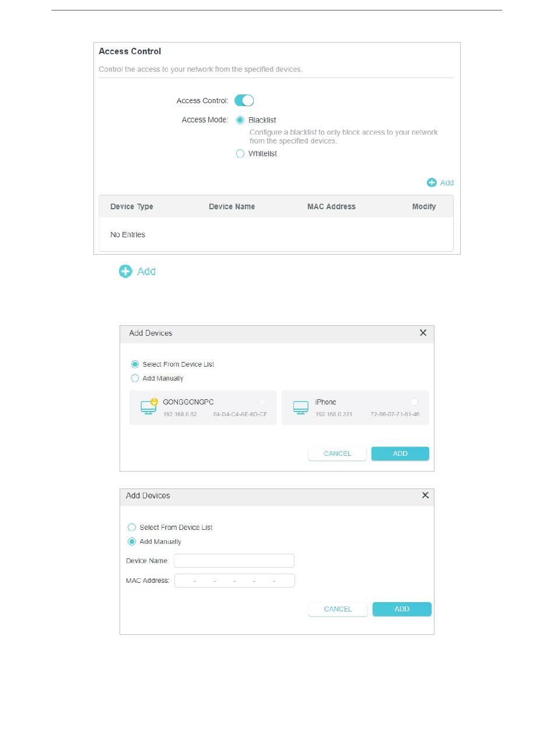Close the first Add Devices dialog
The width and height of the screenshot is (554, 756).
(423, 333)
